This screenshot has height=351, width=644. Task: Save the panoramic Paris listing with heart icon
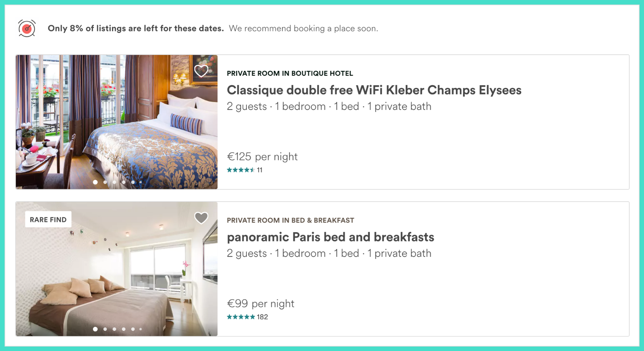(x=201, y=218)
